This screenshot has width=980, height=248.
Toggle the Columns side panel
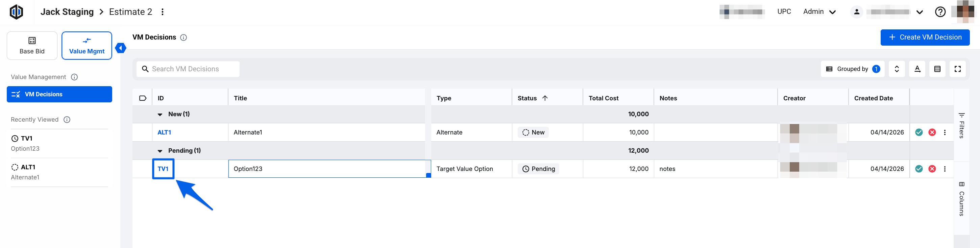(961, 199)
